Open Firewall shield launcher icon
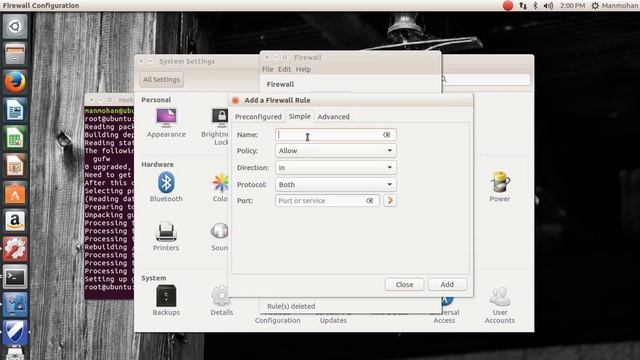Viewport: 640px width, 360px height. (x=15, y=332)
